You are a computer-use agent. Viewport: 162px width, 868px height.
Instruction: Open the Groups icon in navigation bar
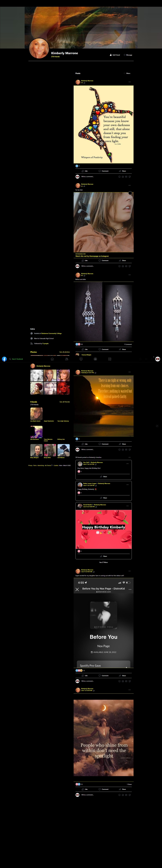pos(95,359)
